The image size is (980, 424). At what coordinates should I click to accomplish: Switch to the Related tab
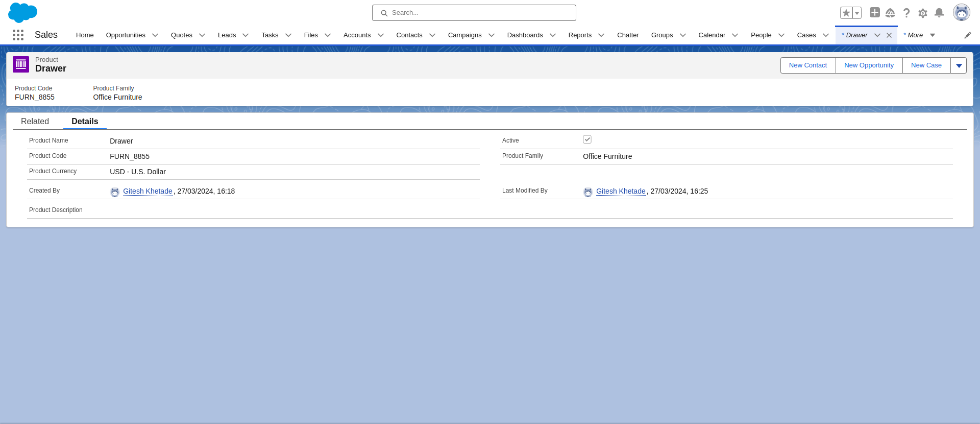(x=35, y=121)
